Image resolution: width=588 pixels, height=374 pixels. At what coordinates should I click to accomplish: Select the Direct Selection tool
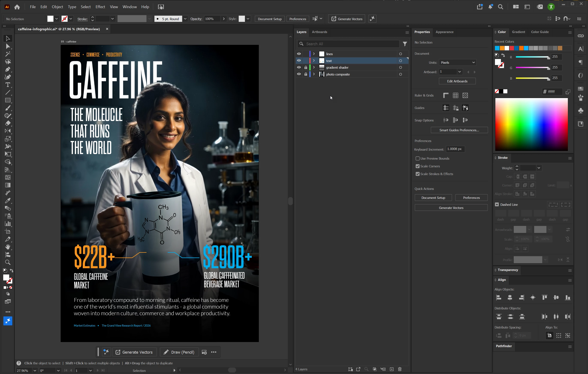(x=8, y=46)
